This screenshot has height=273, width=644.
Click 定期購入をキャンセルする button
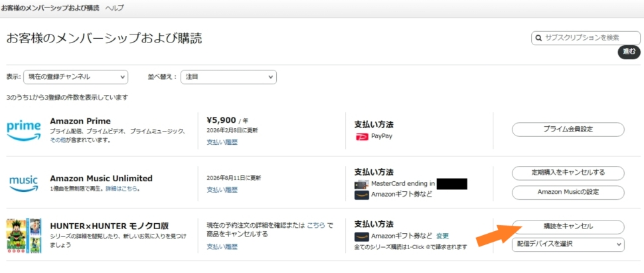pos(568,173)
